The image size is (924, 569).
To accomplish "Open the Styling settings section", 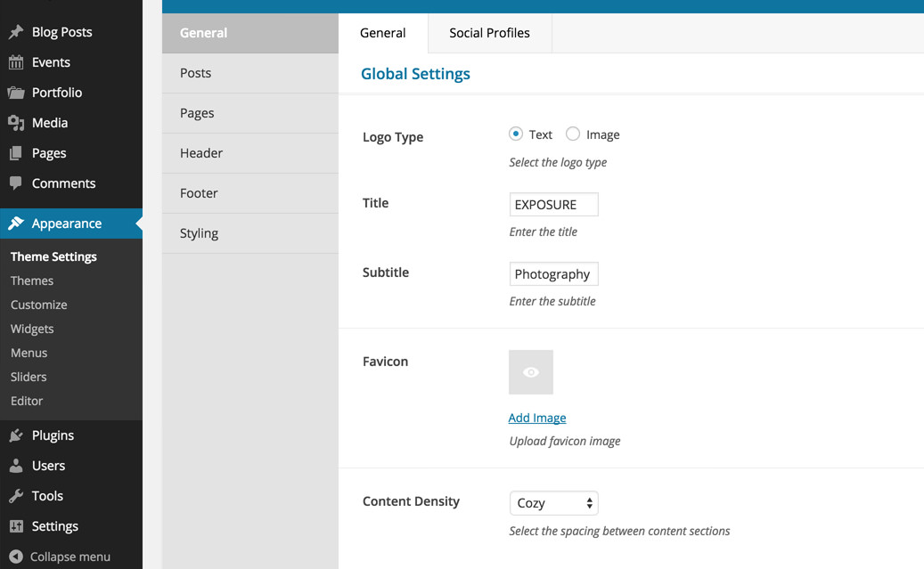I will (250, 233).
